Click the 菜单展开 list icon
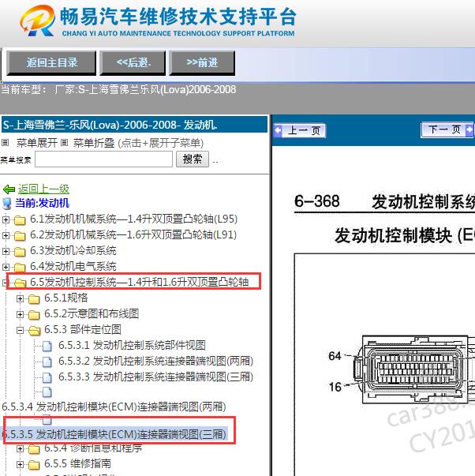 (6, 142)
